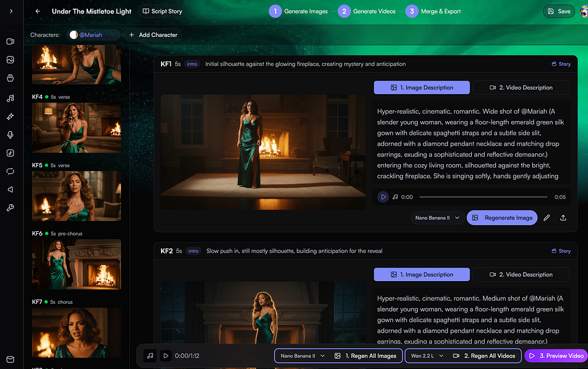Seek within the KF1 audio progress bar
588x369 pixels.
pos(484,197)
